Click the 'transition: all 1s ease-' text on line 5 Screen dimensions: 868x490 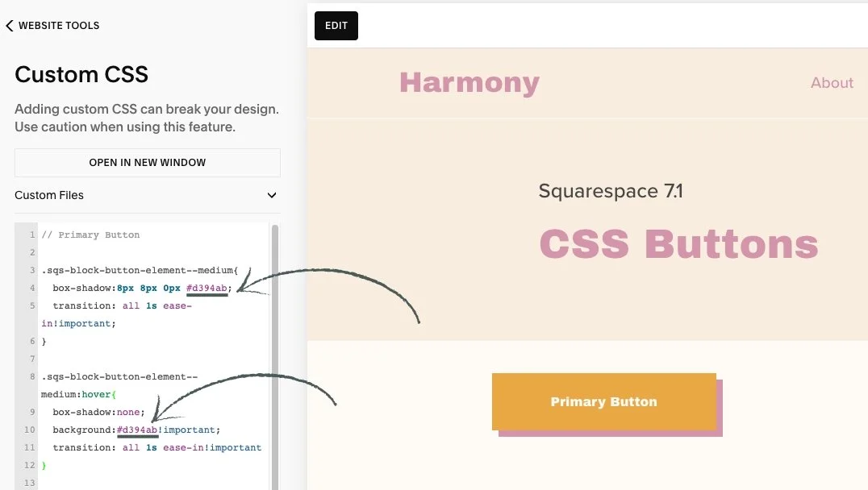pos(123,305)
